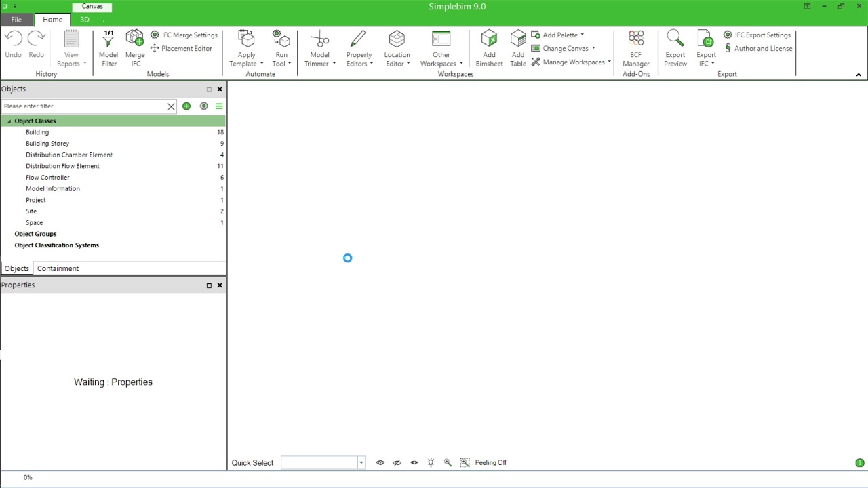Expand Object Classification Systems

click(x=56, y=245)
